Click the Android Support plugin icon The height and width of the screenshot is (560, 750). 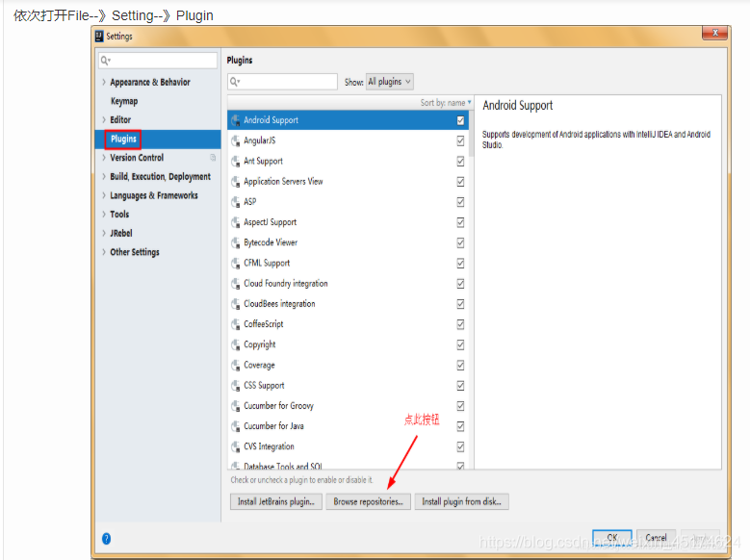click(x=236, y=120)
